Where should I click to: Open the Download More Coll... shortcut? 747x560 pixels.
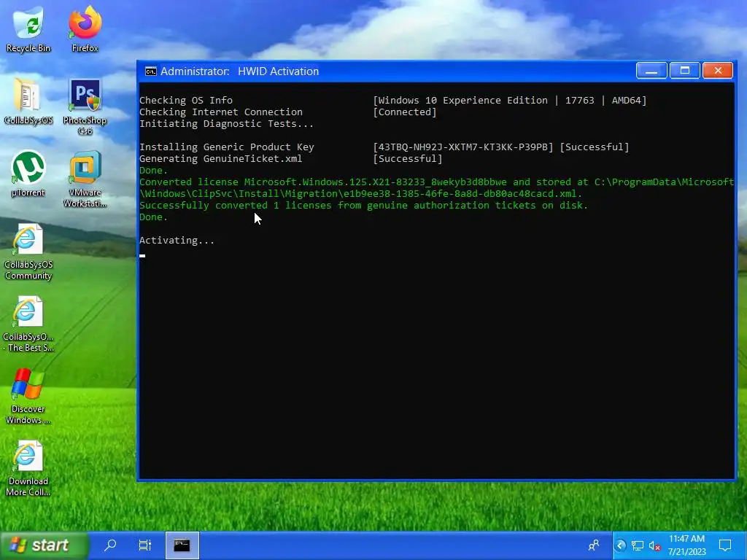point(28,469)
